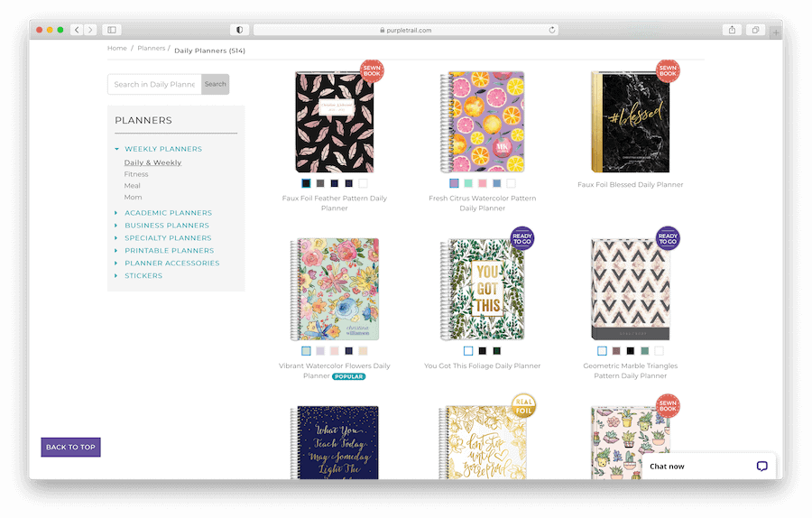Click Faux Foil Blessed Daily Planner title

[x=631, y=184]
